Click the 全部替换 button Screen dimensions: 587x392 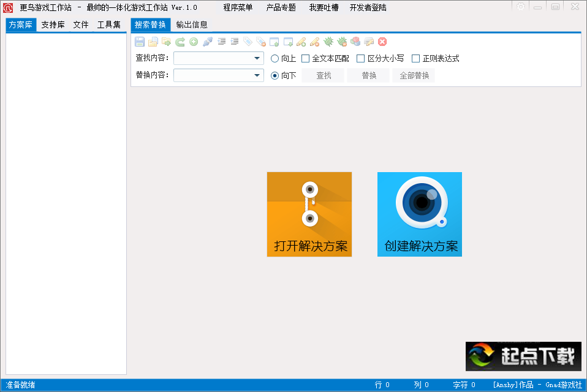tap(414, 75)
